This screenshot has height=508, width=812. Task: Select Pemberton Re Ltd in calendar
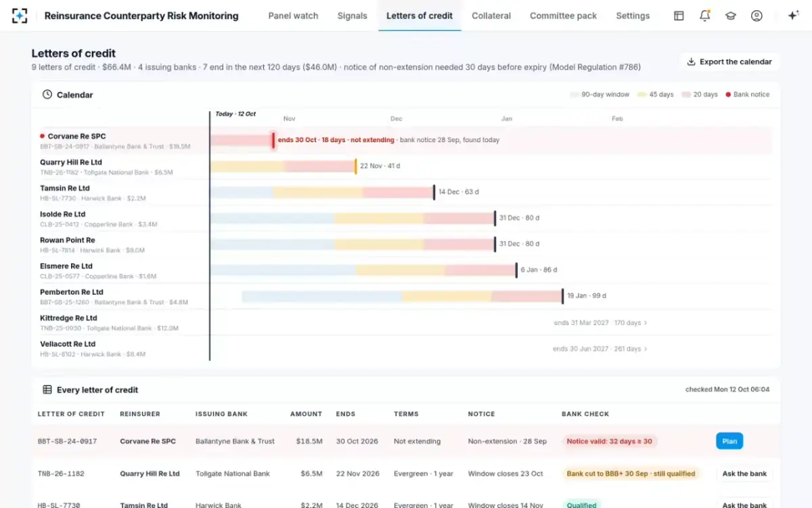click(x=72, y=292)
